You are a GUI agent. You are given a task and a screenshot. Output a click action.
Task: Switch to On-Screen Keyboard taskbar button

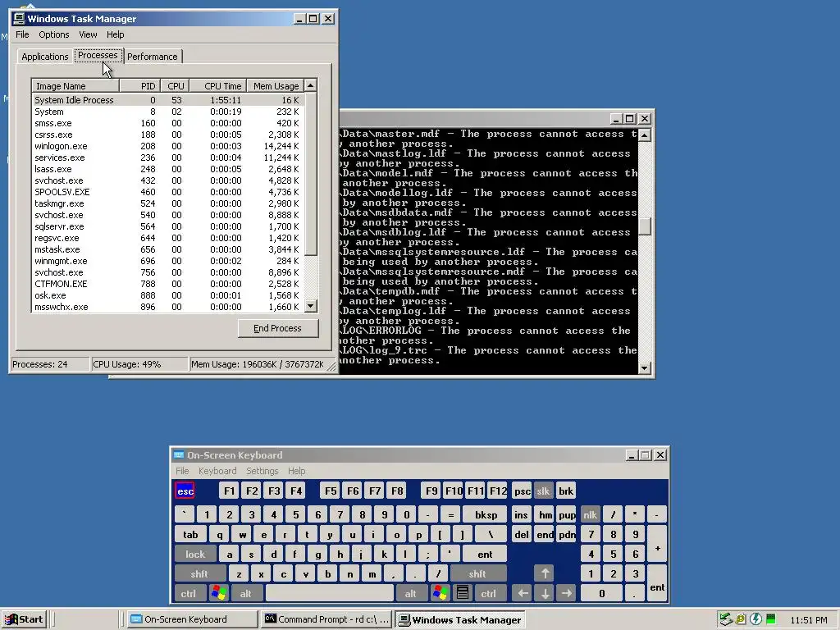click(193, 619)
